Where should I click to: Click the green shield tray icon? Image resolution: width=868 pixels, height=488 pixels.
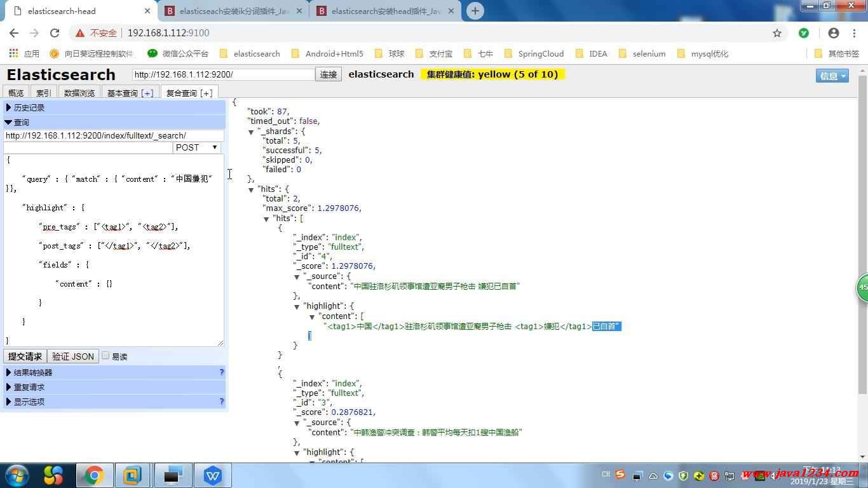pyautogui.click(x=684, y=475)
